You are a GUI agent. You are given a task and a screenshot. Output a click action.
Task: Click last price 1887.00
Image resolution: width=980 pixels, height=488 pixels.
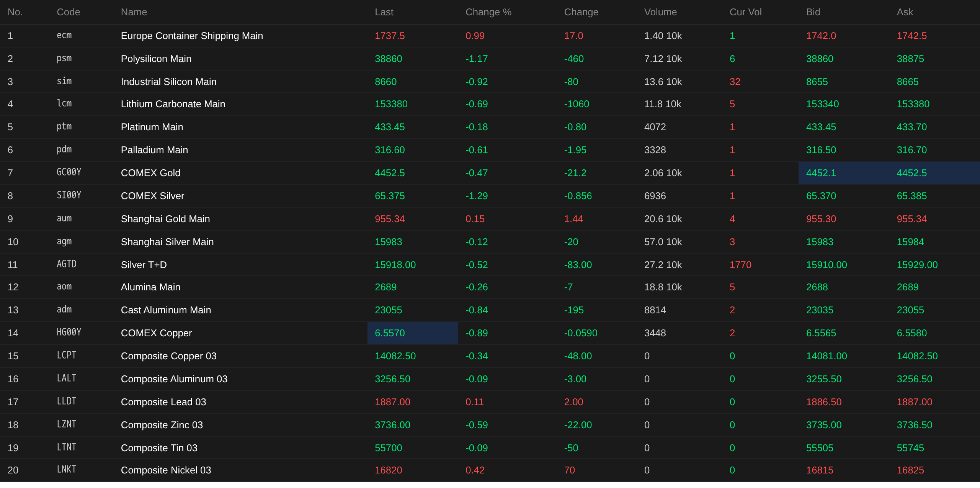pyautogui.click(x=392, y=402)
